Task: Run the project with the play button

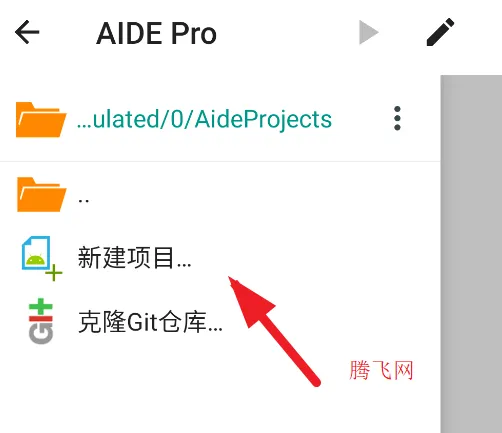Action: 368,32
